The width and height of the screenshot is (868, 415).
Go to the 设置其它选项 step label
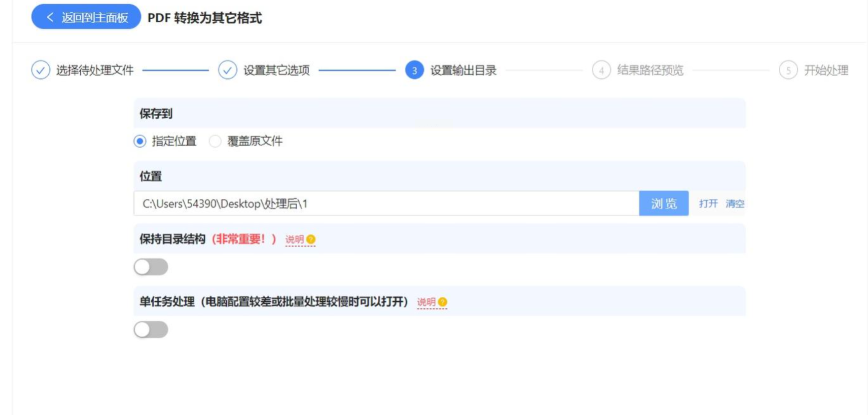coord(277,70)
